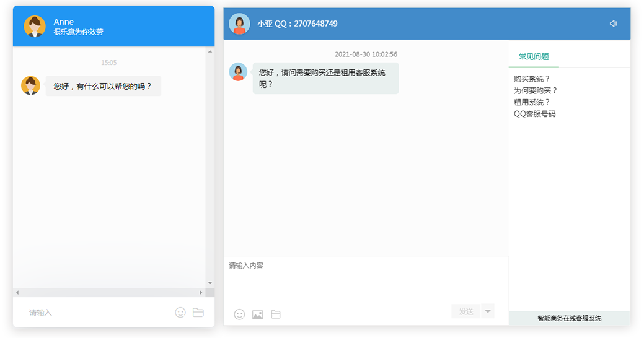Image resolution: width=644 pixels, height=338 pixels.
Task: Click 小亚 avatar next to chat bubble
Action: [238, 72]
